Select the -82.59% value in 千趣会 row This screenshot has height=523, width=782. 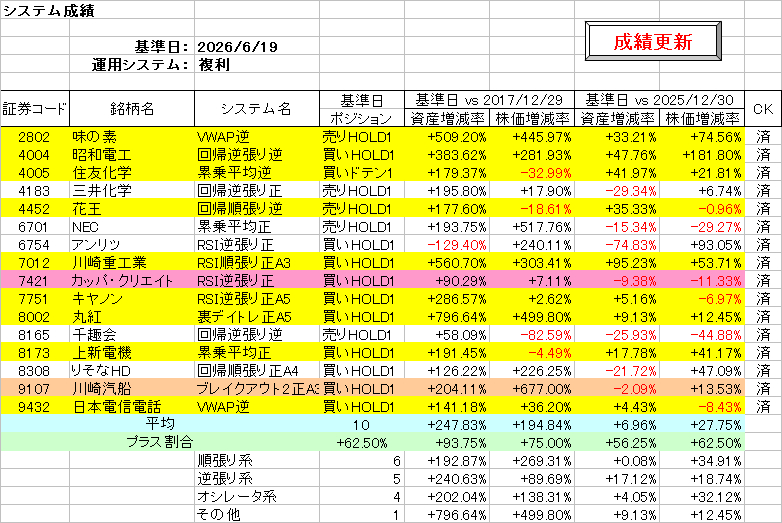(x=532, y=335)
